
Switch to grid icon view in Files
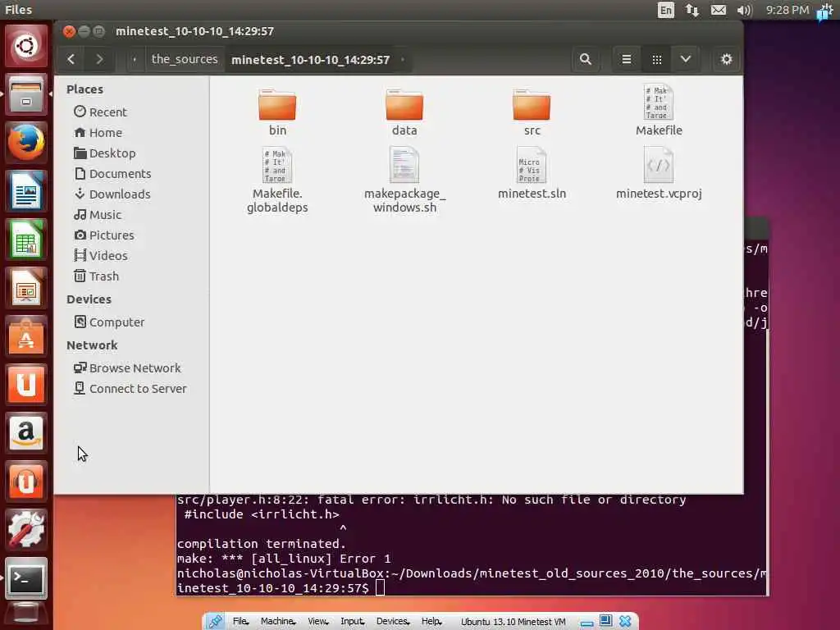657,59
